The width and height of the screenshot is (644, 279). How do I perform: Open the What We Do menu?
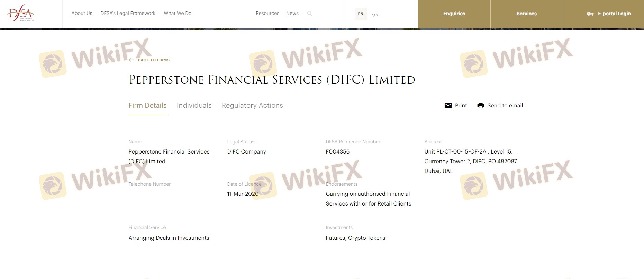178,14
